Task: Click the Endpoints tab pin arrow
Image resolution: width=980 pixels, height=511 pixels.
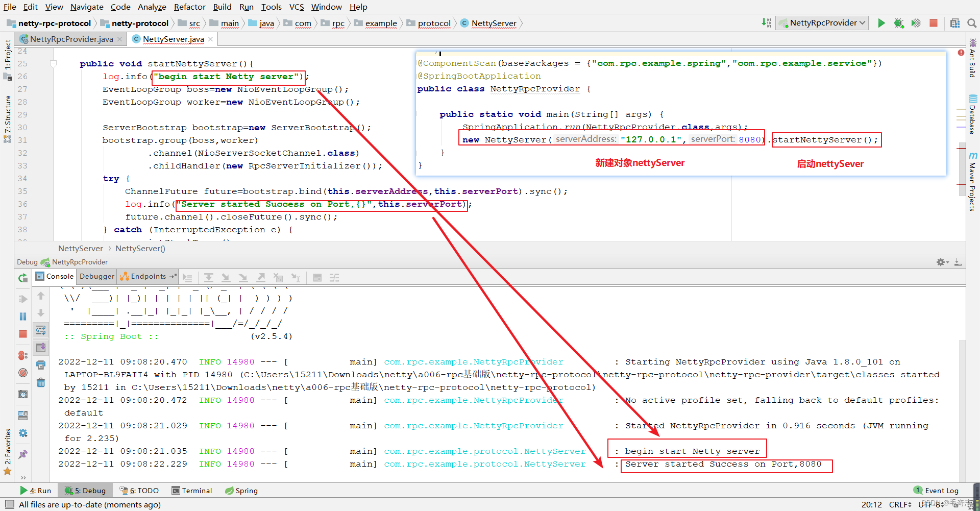Action: click(173, 276)
